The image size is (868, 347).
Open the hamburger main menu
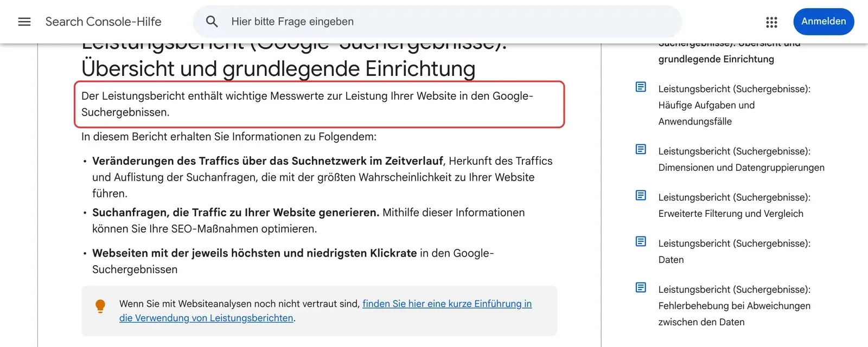(x=24, y=22)
